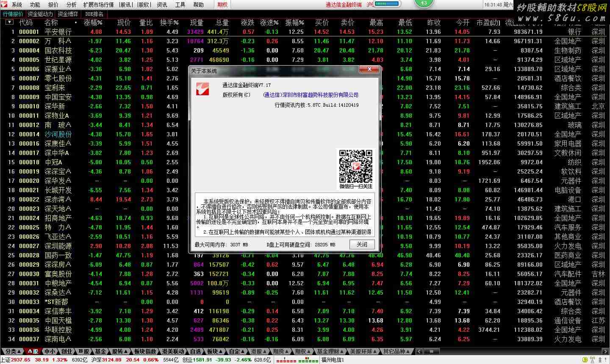Viewport: 610px width, 364px height.
Task: Click the green circle 43 indicator at top
Action: pos(424,3)
